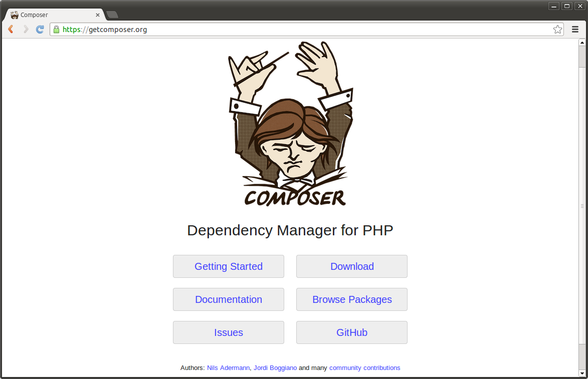Click the Dependency Manager for PHP heading

click(290, 230)
